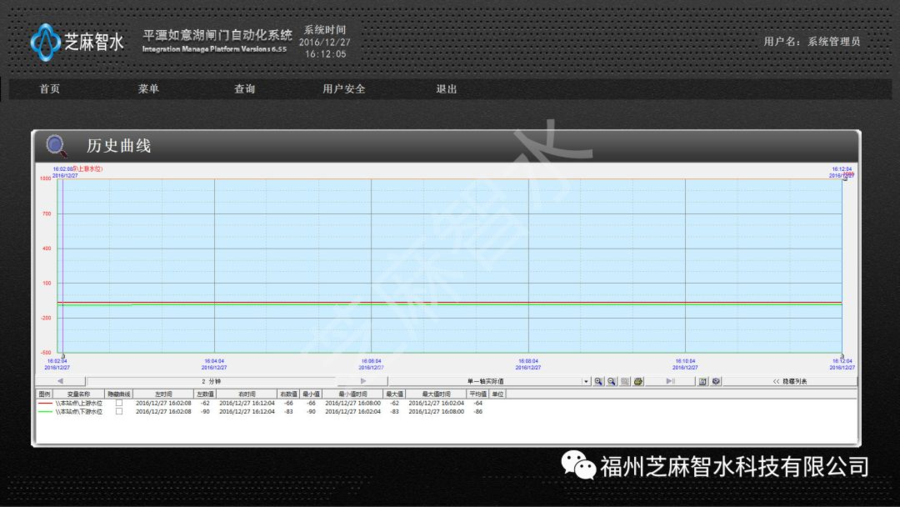Click the 退出 menu item
Image resolution: width=900 pixels, height=507 pixels.
(x=446, y=89)
